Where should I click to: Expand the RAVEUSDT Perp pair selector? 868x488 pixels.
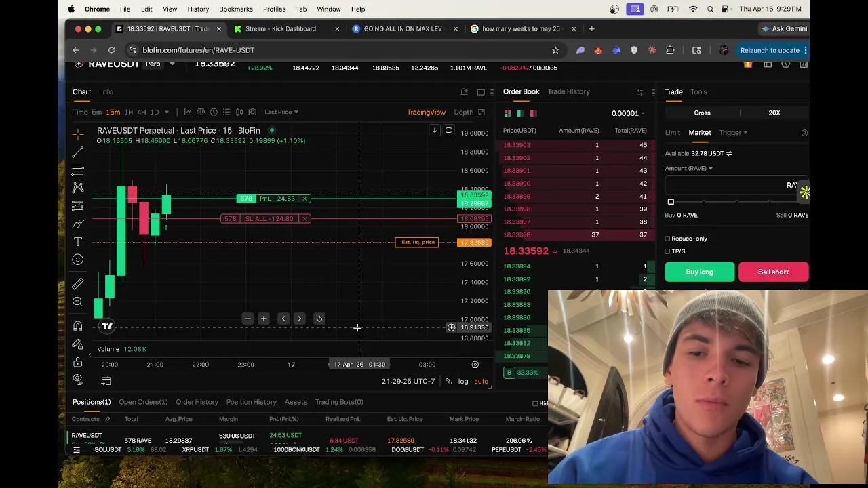[172, 64]
